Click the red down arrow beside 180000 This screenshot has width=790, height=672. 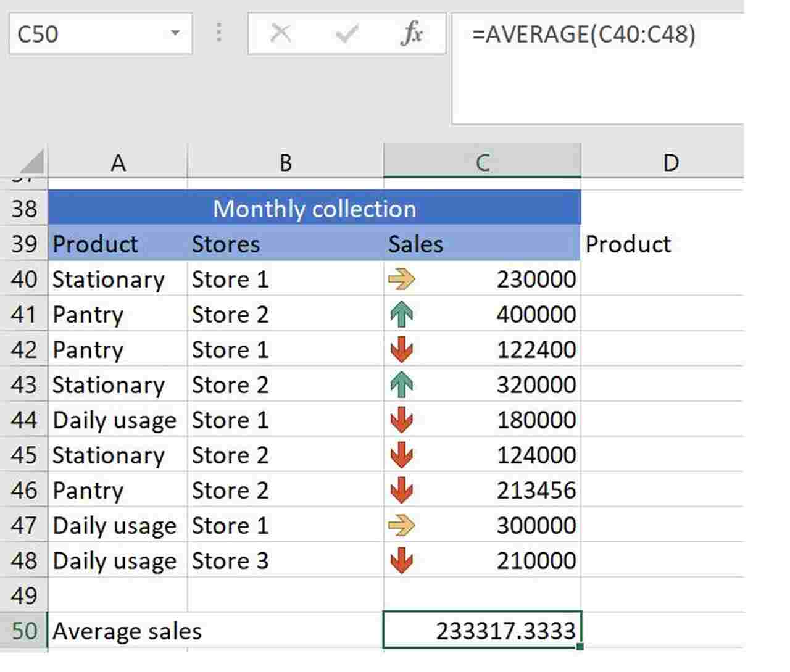402,420
